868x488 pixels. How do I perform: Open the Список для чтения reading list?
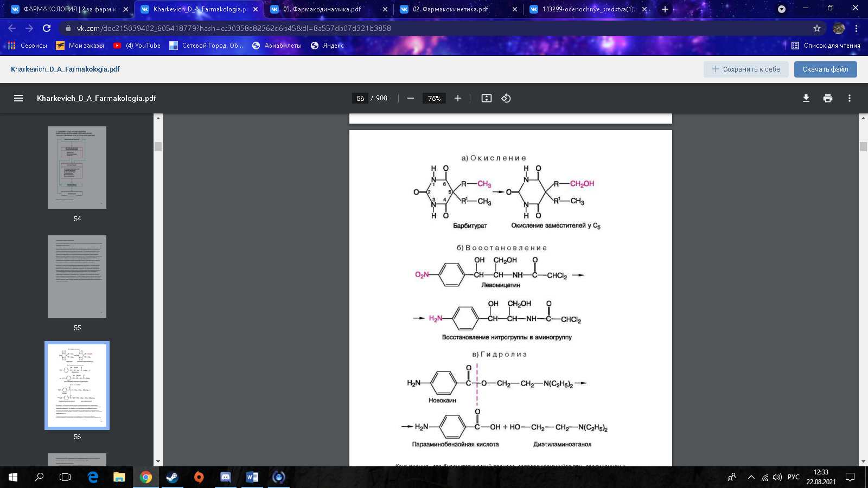826,46
